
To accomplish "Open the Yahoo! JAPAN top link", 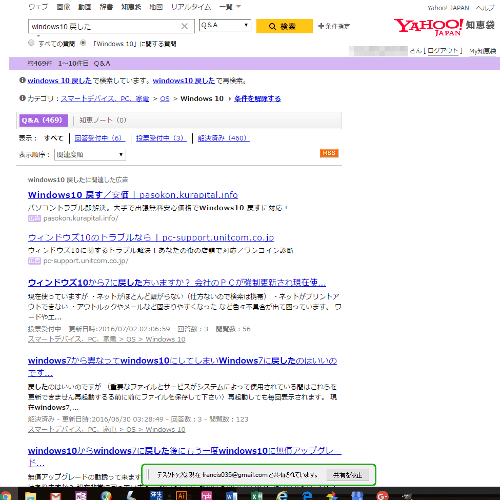I will (x=448, y=8).
